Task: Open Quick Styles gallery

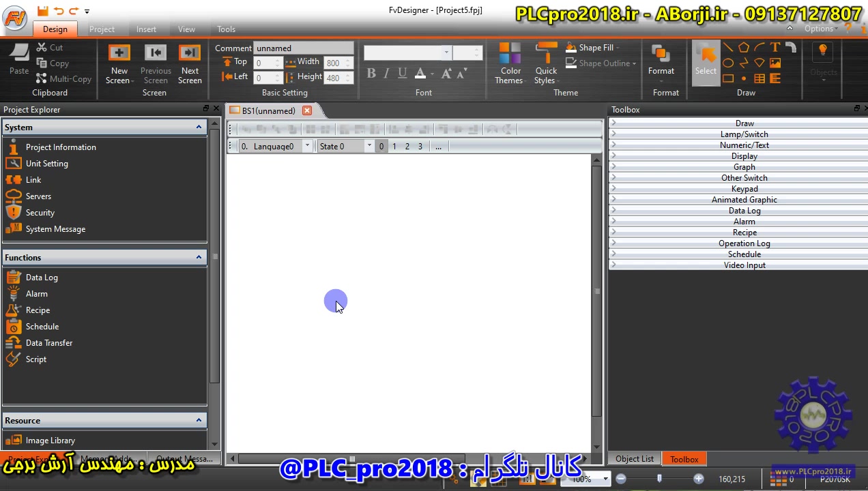Action: click(545, 64)
